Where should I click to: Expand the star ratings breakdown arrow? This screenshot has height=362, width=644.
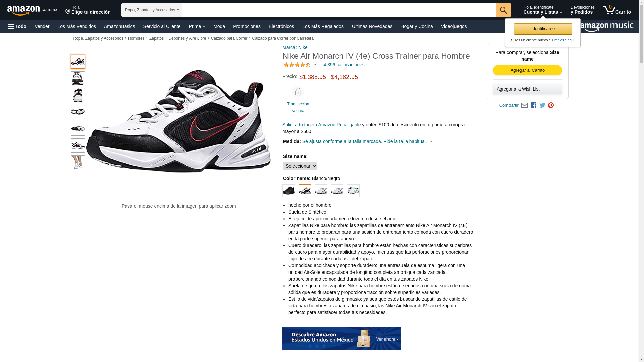(x=315, y=65)
